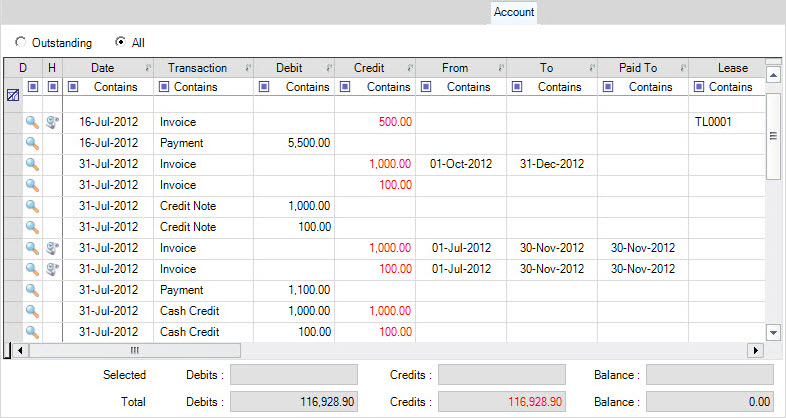Viewport: 786px width, 418px height.
Task: Click pin icon in Date column header
Action: (x=148, y=68)
